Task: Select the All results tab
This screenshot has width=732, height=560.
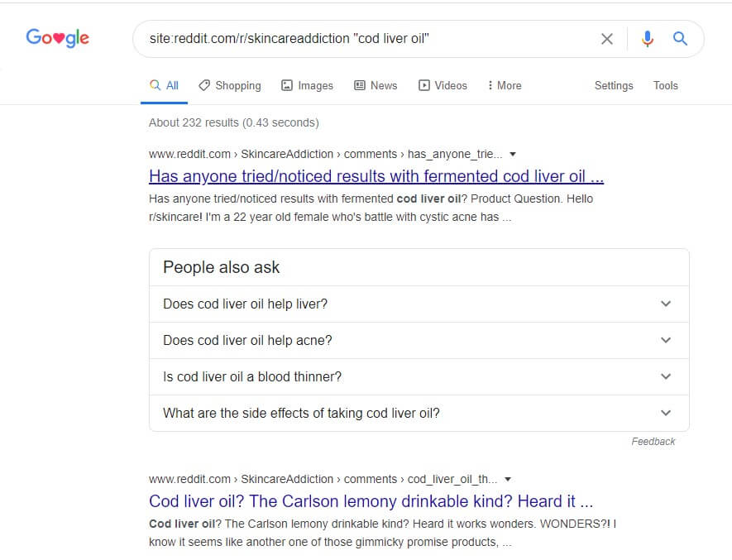Action: (x=164, y=85)
